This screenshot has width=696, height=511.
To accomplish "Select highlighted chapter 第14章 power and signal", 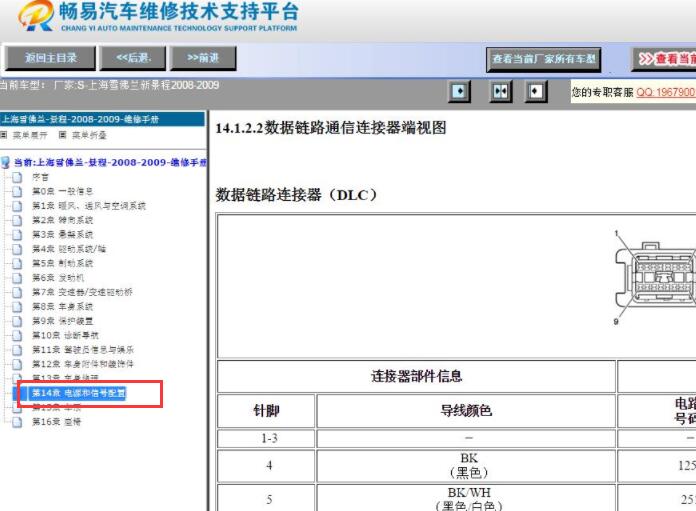I will point(79,393).
